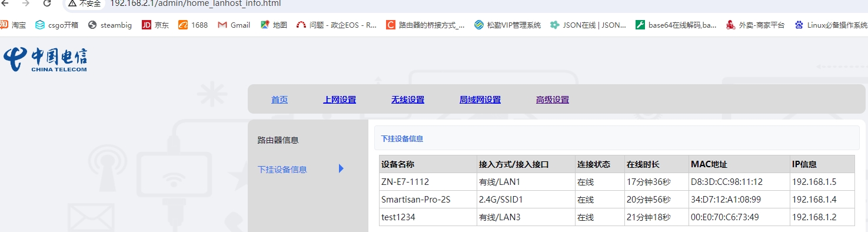Screen dimensions: 868x232
Task: Open the csgo开箱 bookmark
Action: [x=56, y=25]
